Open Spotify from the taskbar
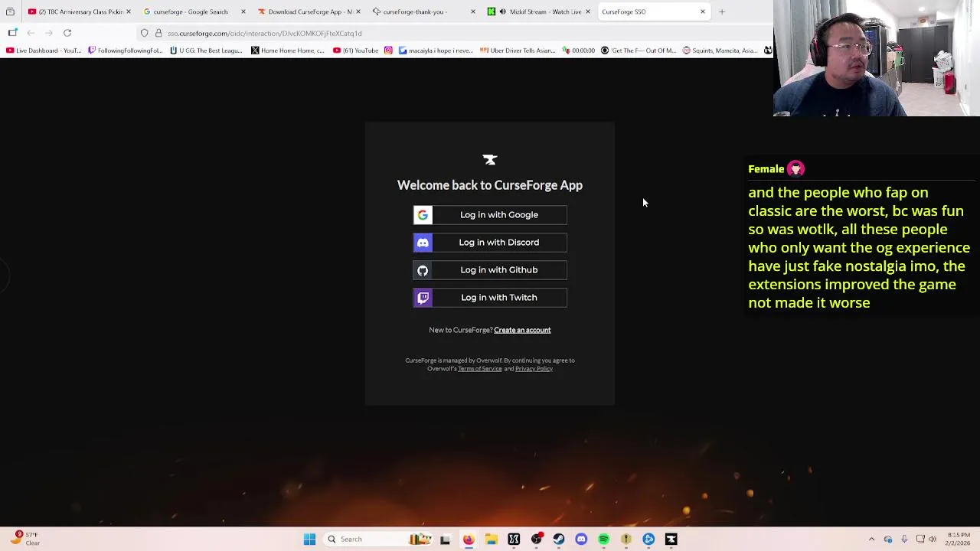980x551 pixels. pos(603,540)
